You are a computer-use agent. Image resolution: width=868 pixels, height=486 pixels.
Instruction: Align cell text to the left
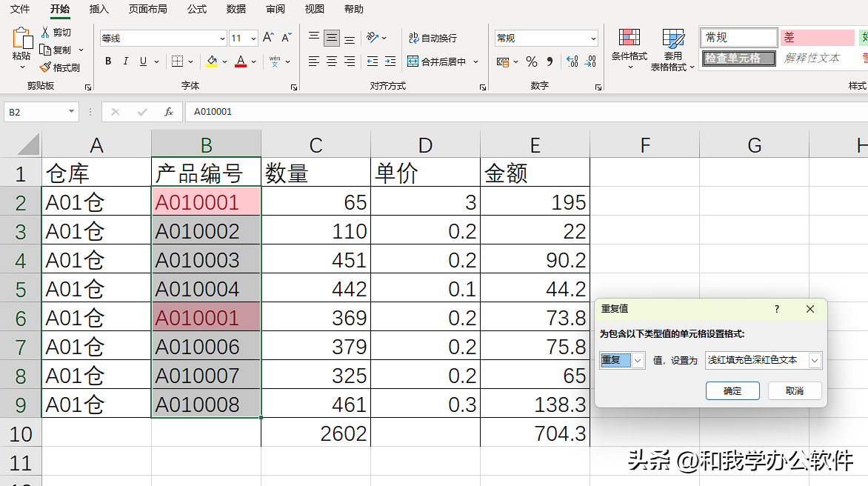[x=314, y=61]
